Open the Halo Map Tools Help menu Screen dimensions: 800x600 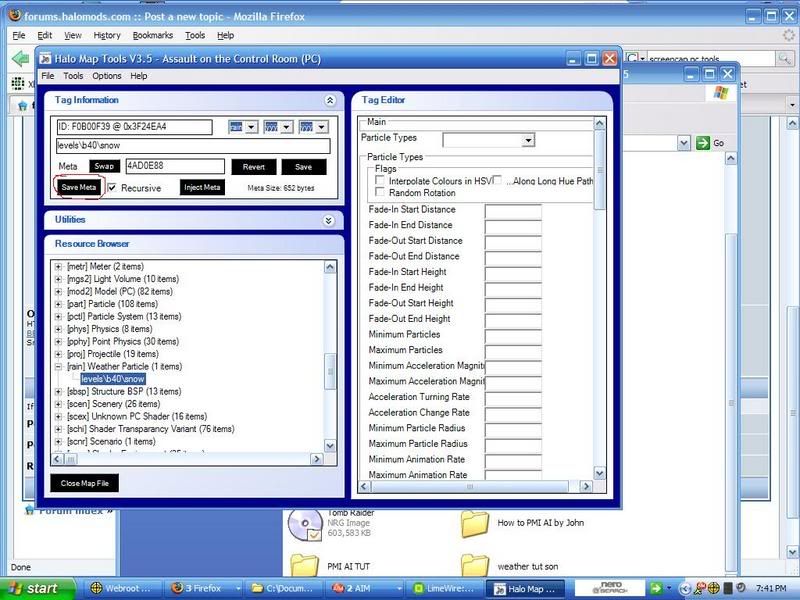pos(138,76)
